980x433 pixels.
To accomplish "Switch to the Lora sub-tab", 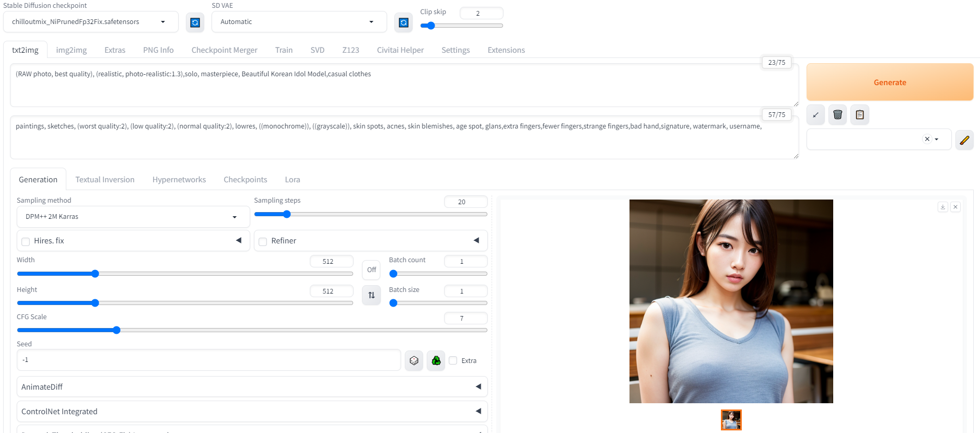I will [293, 180].
